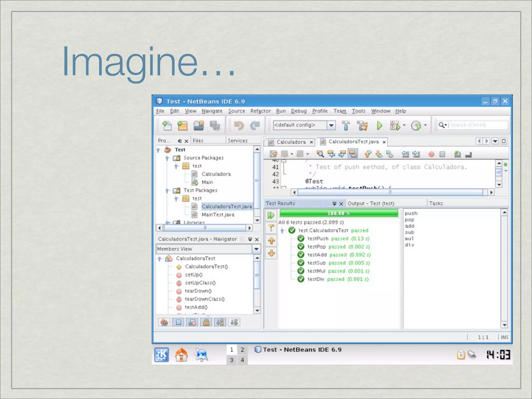Image resolution: width=532 pixels, height=399 pixels.
Task: Click the Redo arrow icon
Action: point(255,125)
